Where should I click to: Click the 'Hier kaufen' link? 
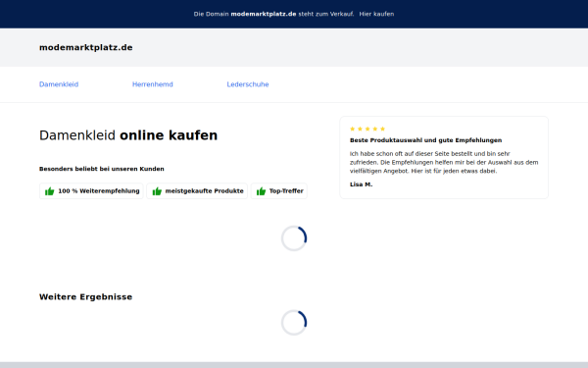(376, 14)
